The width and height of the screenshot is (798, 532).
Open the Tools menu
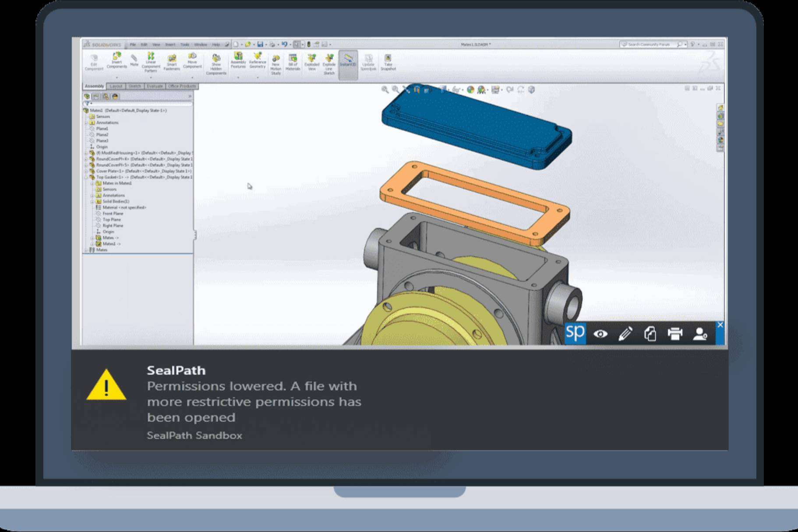[x=185, y=45]
